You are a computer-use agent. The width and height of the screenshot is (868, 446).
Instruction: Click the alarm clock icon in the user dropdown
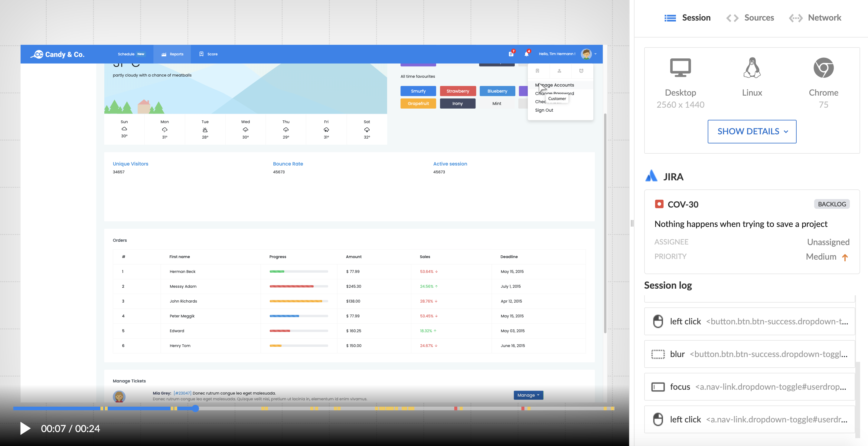[581, 71]
